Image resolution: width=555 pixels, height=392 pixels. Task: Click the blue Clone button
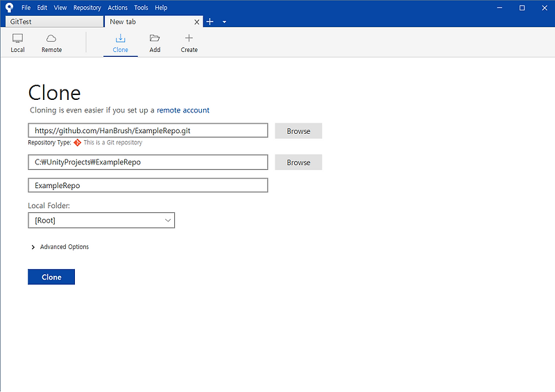tap(51, 277)
